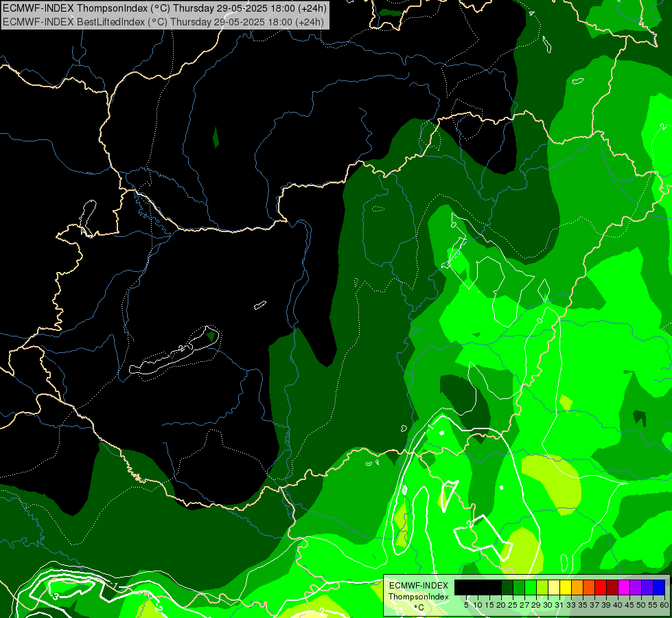The width and height of the screenshot is (672, 618).
Task: Click the ThompsonIndex title line at top
Action: coord(165,8)
